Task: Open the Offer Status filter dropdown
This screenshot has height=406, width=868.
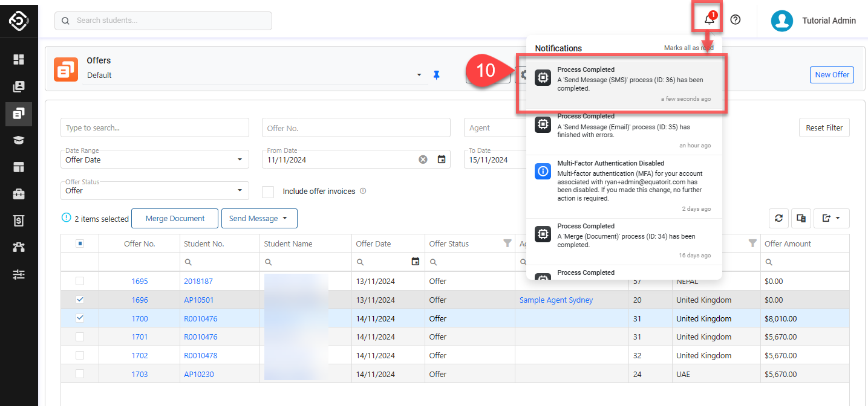Action: pyautogui.click(x=154, y=190)
